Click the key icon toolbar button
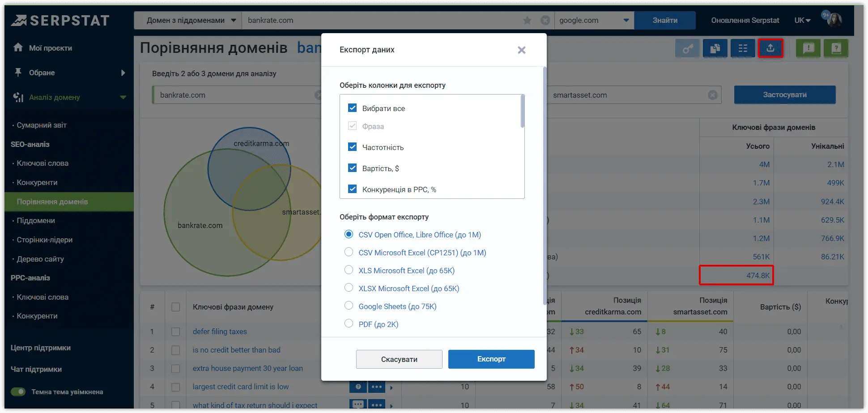 coord(687,48)
